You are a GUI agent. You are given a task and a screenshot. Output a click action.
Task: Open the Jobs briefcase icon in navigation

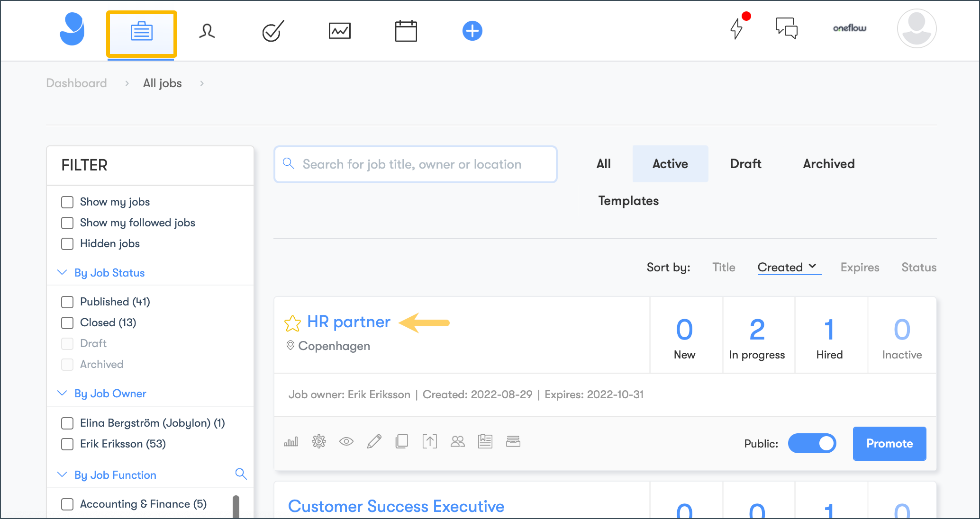[141, 31]
